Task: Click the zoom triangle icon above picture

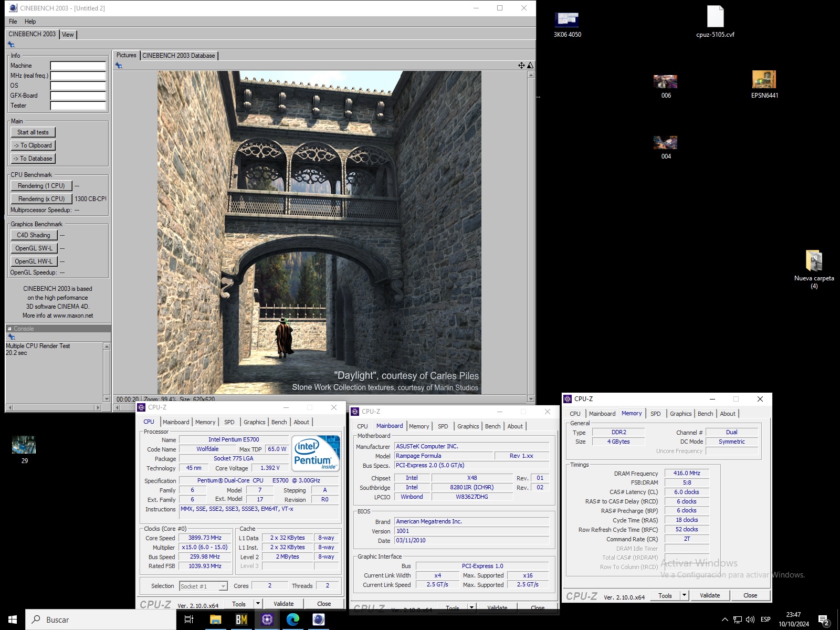Action: click(530, 66)
